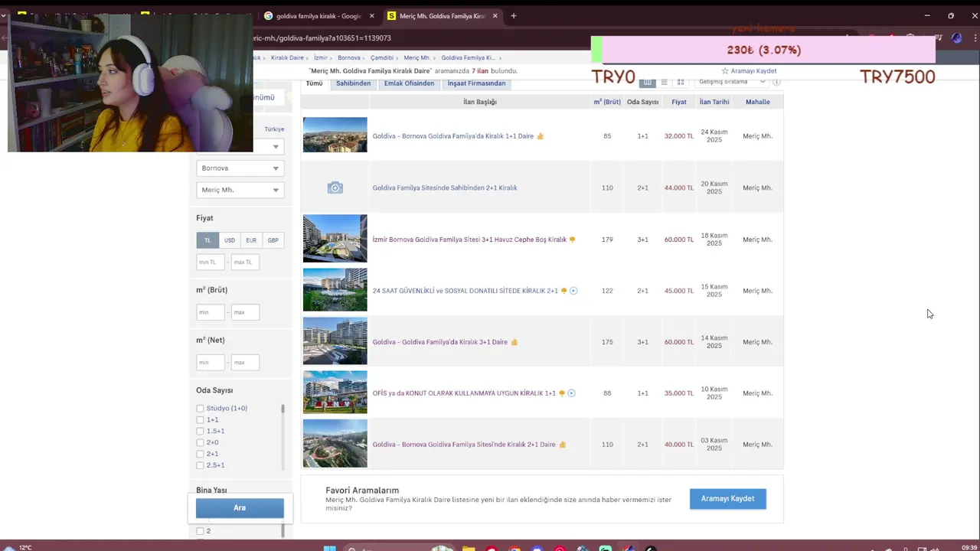Sort by m² (Brüt) column header
Viewport: 980px width, 551px height.
point(607,102)
